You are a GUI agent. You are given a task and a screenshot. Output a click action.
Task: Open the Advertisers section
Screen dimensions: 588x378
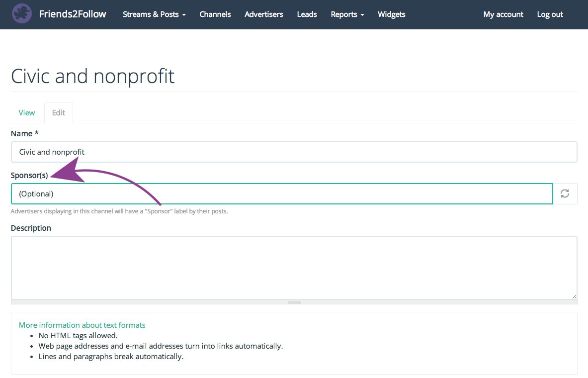click(263, 14)
